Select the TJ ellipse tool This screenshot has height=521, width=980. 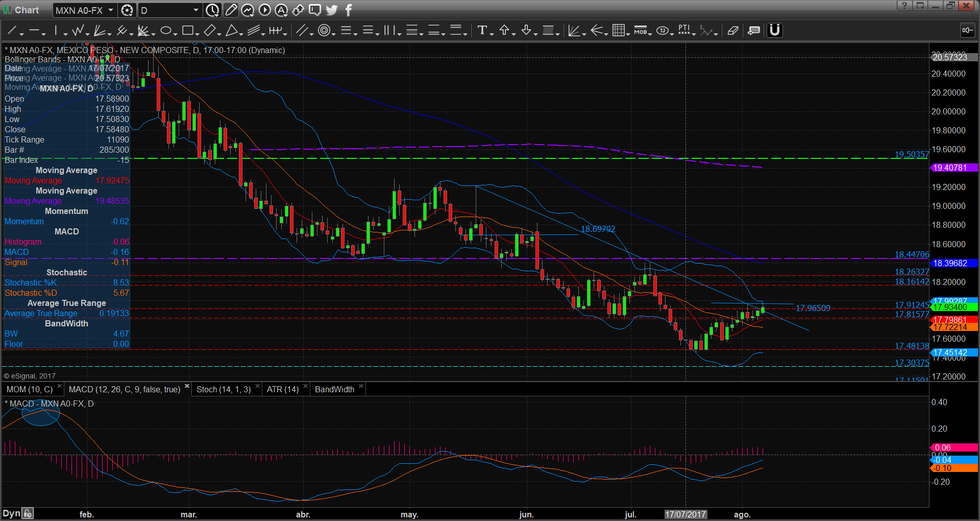[663, 31]
